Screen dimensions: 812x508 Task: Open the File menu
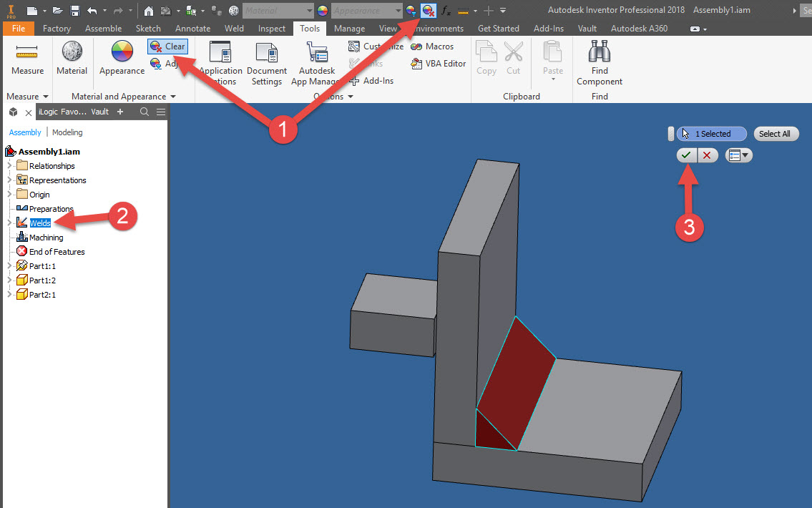tap(19, 29)
